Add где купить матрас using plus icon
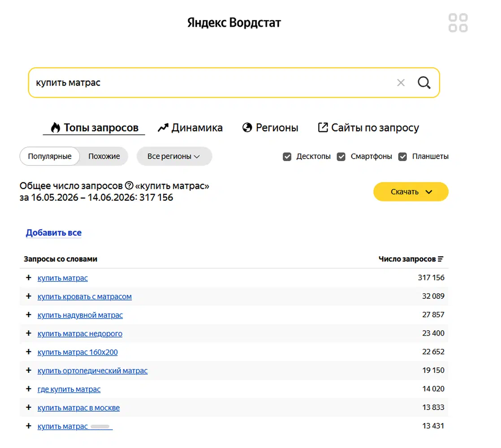This screenshot has width=501, height=448. (29, 389)
